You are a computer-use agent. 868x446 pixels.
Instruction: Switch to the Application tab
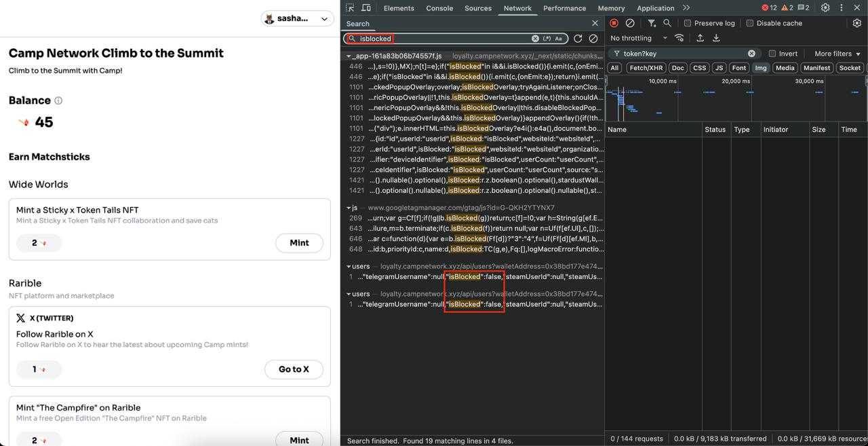point(656,8)
